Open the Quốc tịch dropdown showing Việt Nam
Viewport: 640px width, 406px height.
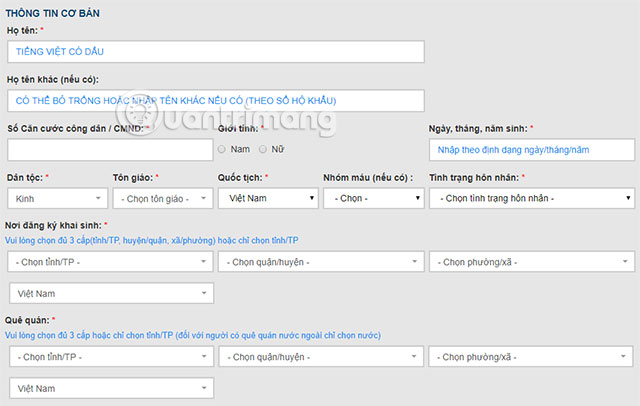point(268,198)
